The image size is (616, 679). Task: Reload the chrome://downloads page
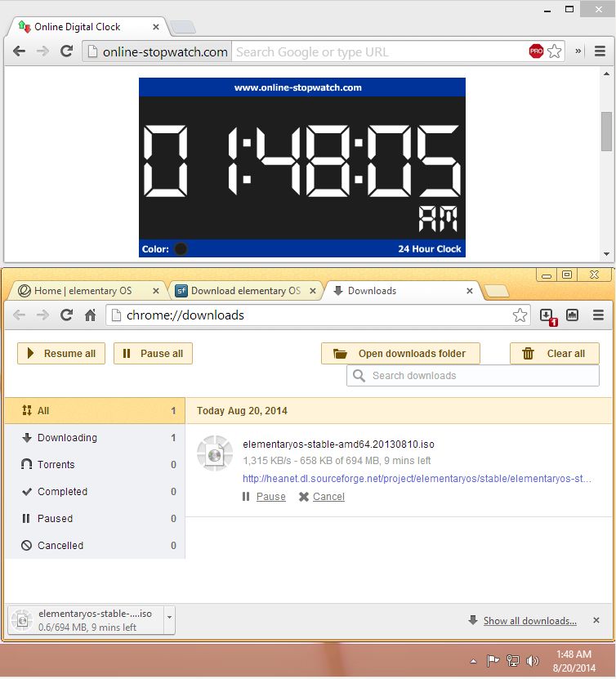tap(66, 315)
